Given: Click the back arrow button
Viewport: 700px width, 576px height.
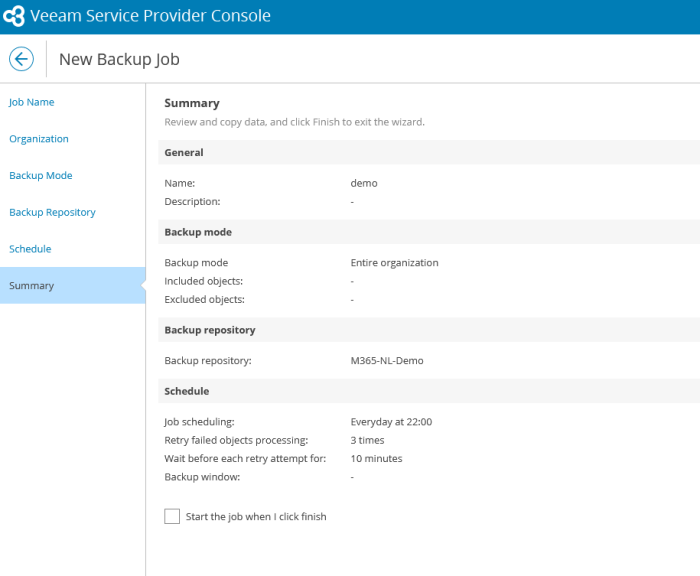Looking at the screenshot, I should point(21,59).
